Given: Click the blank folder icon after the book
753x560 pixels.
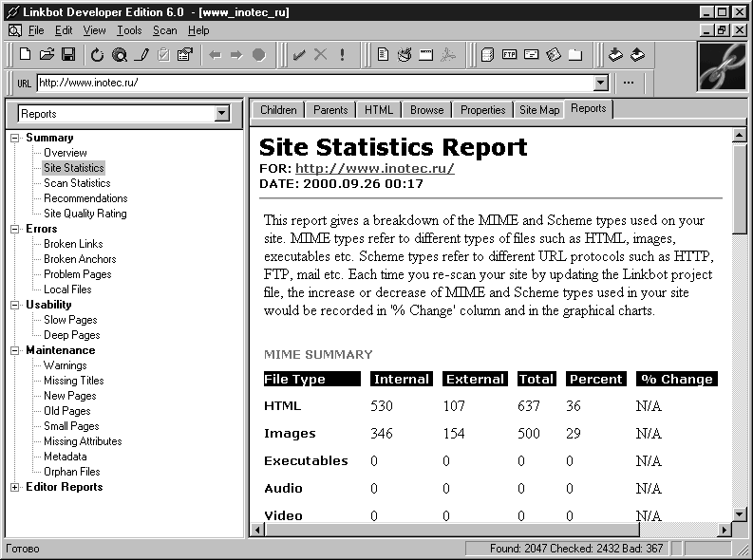Looking at the screenshot, I should [575, 55].
